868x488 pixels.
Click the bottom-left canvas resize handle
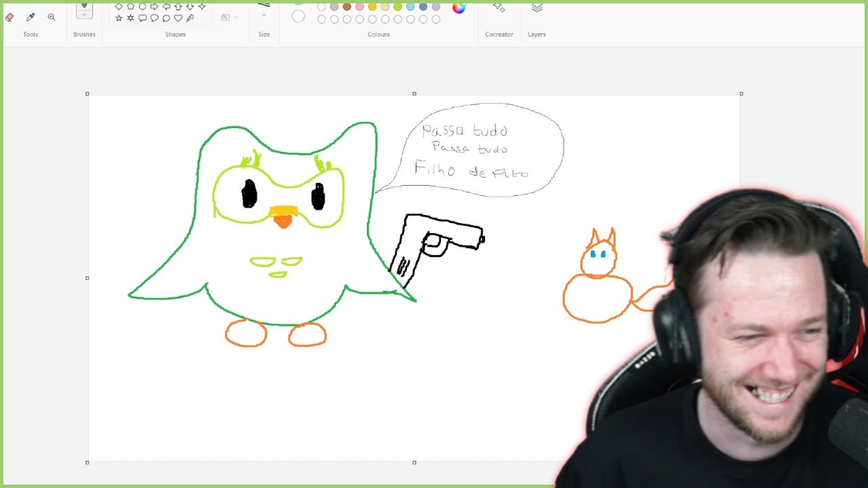pyautogui.click(x=87, y=462)
